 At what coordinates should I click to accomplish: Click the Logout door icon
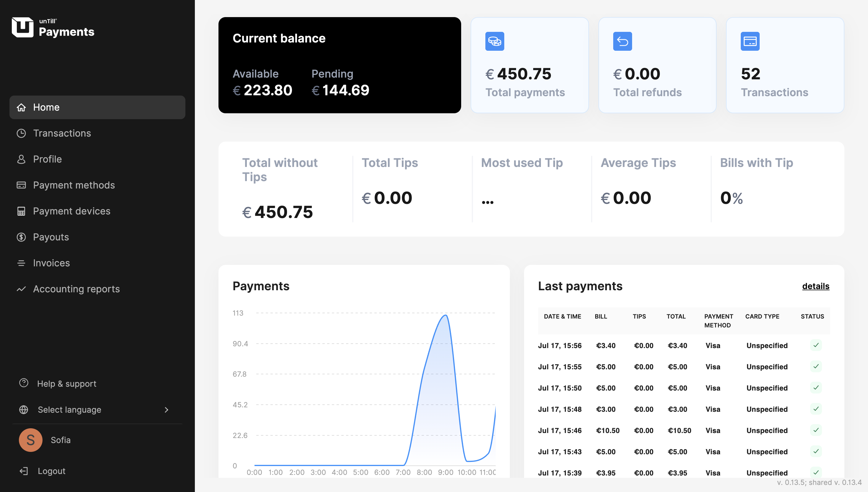24,471
